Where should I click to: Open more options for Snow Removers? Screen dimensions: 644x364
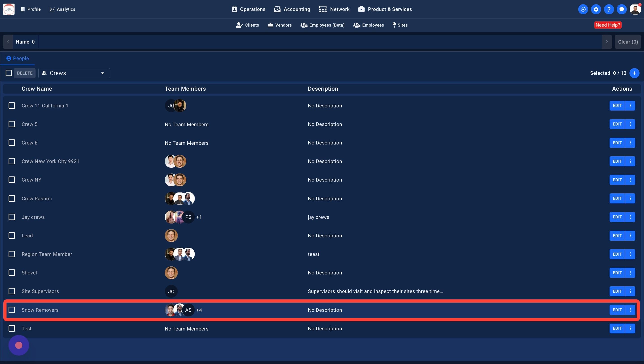pos(630,310)
